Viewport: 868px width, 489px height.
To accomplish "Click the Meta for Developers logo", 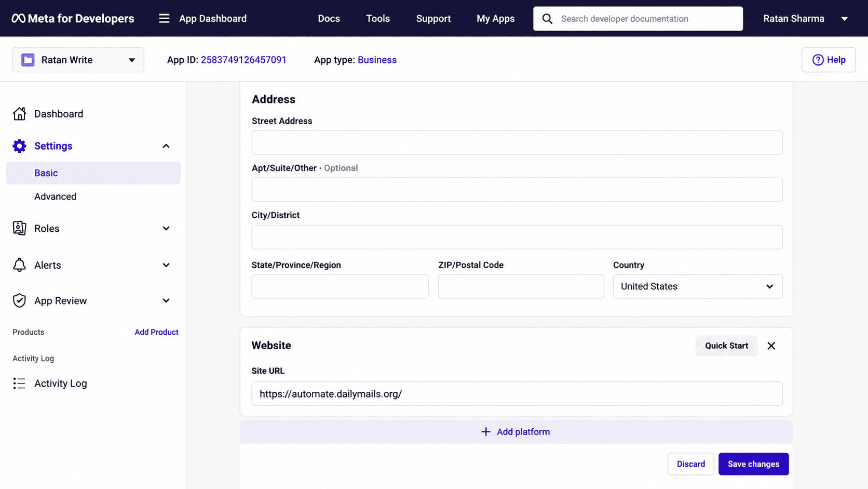I will tap(73, 18).
